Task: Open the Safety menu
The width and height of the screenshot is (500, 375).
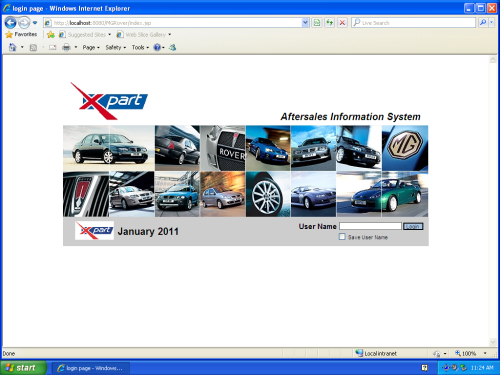Action: click(x=116, y=48)
